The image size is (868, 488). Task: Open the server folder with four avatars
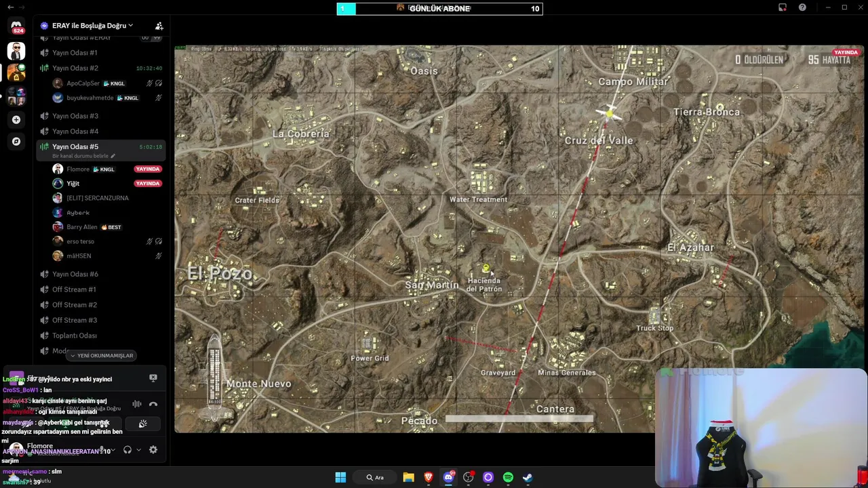coord(16,96)
